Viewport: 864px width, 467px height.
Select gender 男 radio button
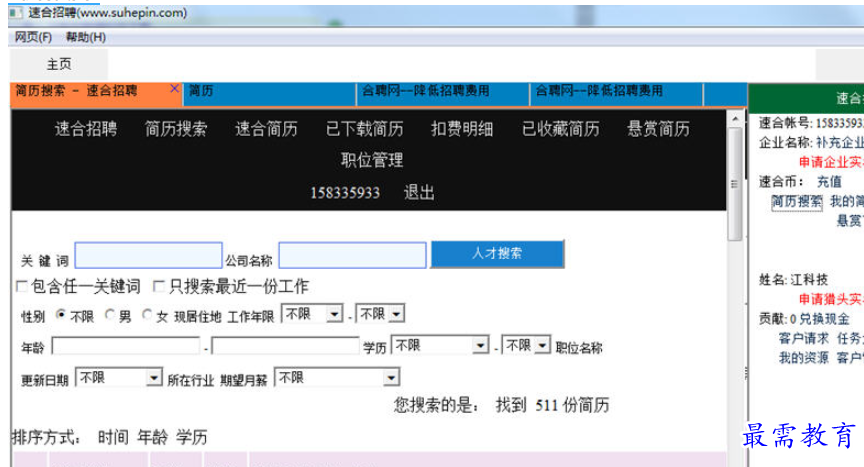click(x=109, y=315)
